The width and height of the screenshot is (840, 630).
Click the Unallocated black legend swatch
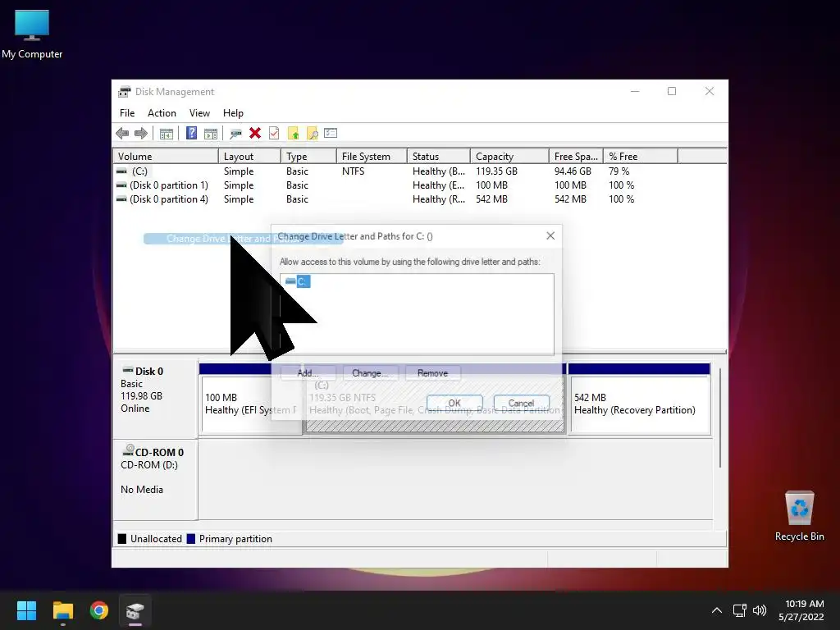pos(122,538)
